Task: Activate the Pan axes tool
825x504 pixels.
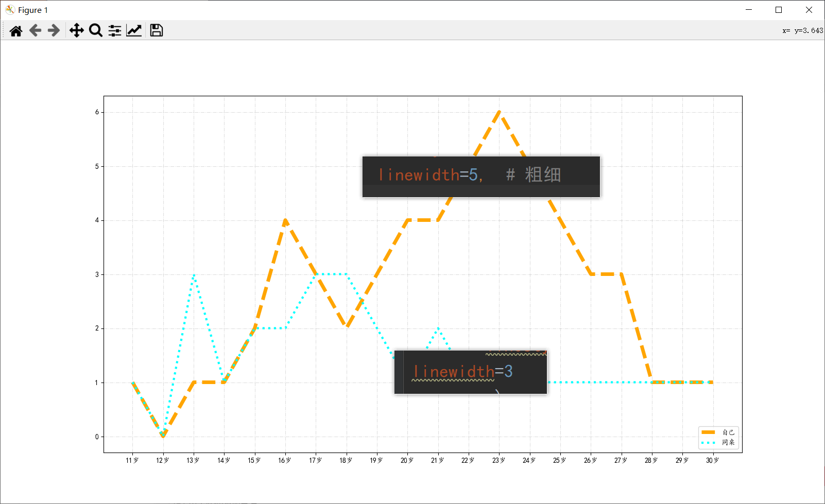Action: pos(77,31)
